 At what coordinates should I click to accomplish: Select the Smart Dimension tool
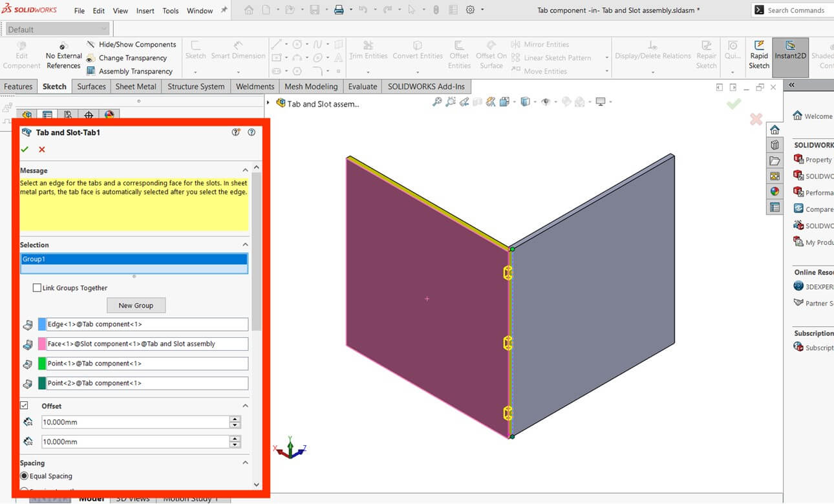click(238, 56)
